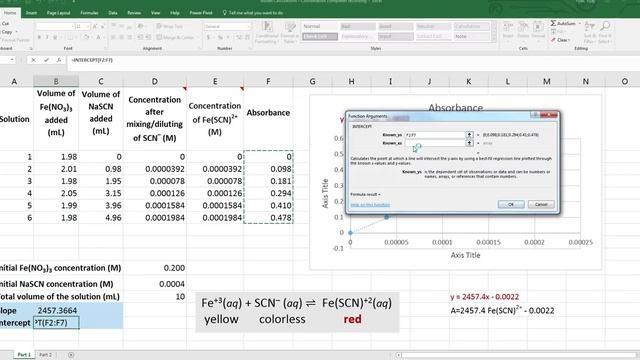Click the Delete cells icon
Viewport: 640px width, 360px height.
[x=523, y=28]
